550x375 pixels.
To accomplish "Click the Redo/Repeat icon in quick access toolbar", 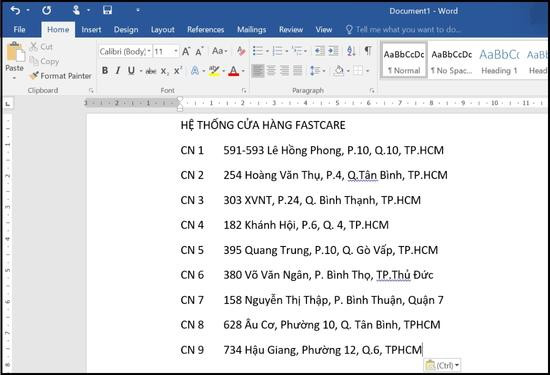I will [x=47, y=11].
